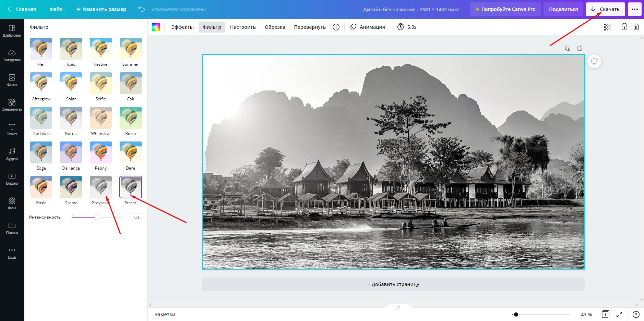
Task: Select the Greyscale filter
Action: point(100,187)
